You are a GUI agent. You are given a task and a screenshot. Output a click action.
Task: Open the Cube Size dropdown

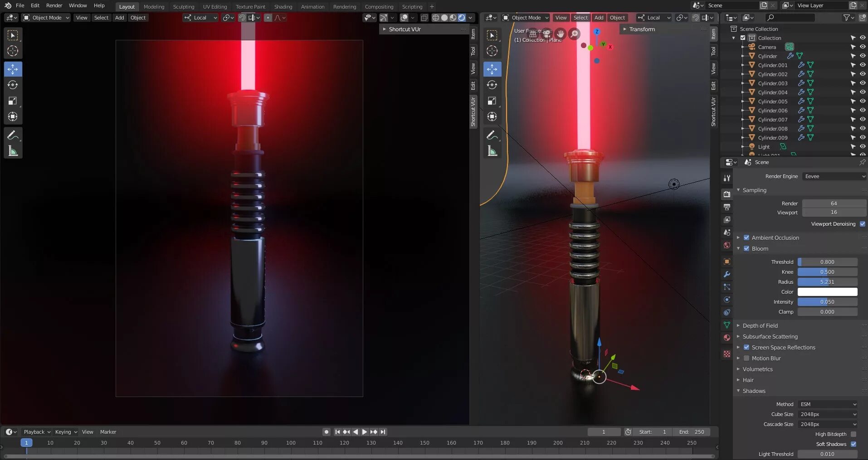[828, 414]
